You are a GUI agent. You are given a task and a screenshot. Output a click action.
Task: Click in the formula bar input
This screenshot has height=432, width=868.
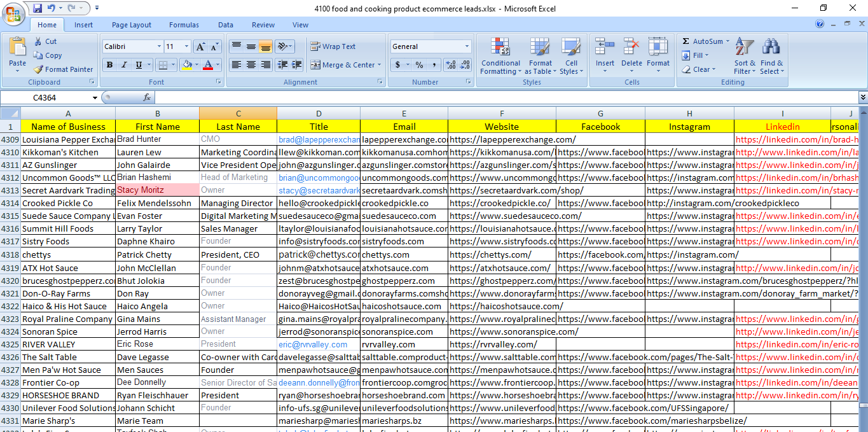[506, 97]
